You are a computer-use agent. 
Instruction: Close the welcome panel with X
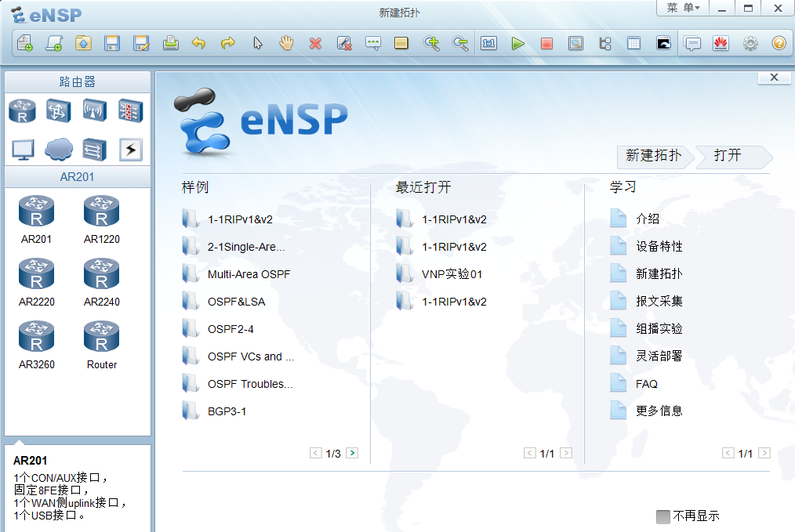(774, 78)
